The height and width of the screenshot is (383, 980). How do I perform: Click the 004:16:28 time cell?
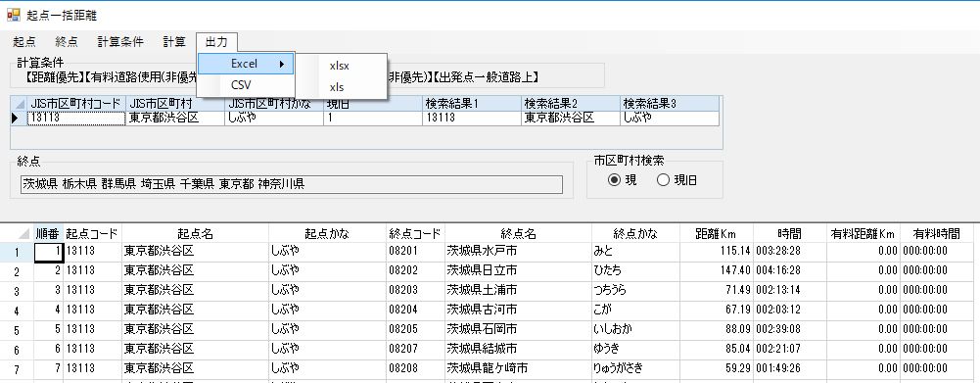[790, 271]
